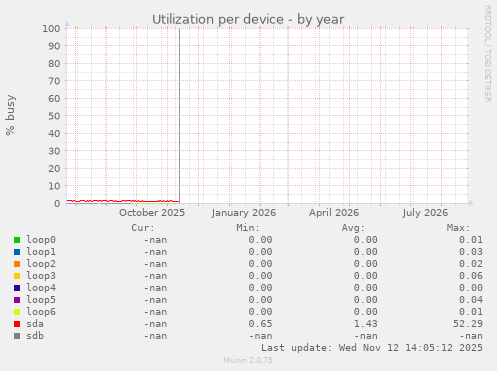This screenshot has height=371, width=497.
Task: Click the 0 y-axis tick label
Action: click(57, 203)
